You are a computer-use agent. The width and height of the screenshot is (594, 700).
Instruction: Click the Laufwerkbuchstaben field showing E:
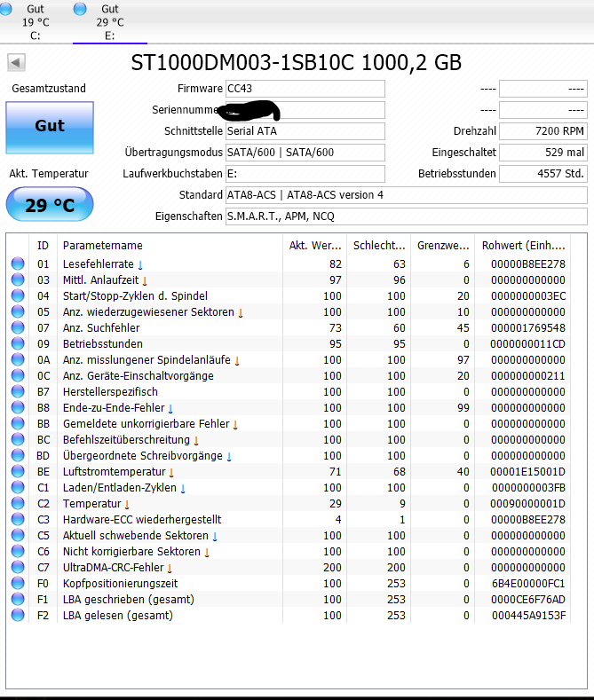click(305, 174)
